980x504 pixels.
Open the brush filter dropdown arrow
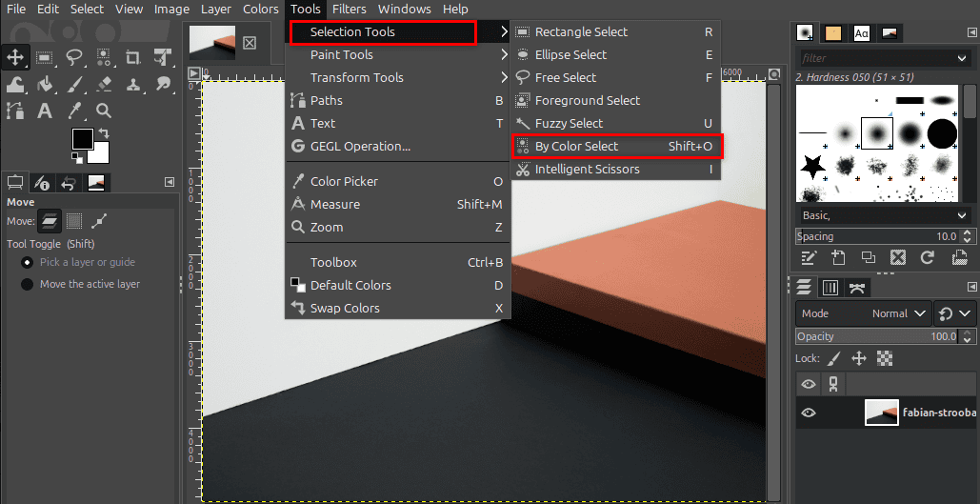[x=961, y=58]
